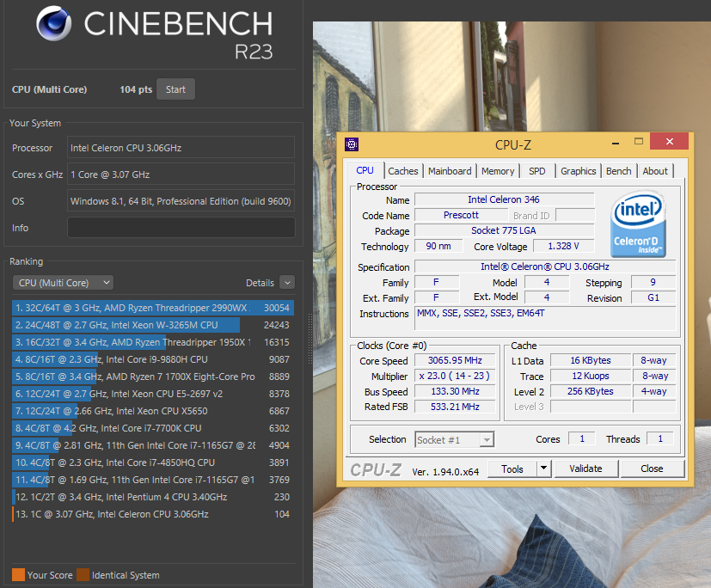Select the CPU tab in CPU-Z
711x588 pixels.
pos(365,170)
